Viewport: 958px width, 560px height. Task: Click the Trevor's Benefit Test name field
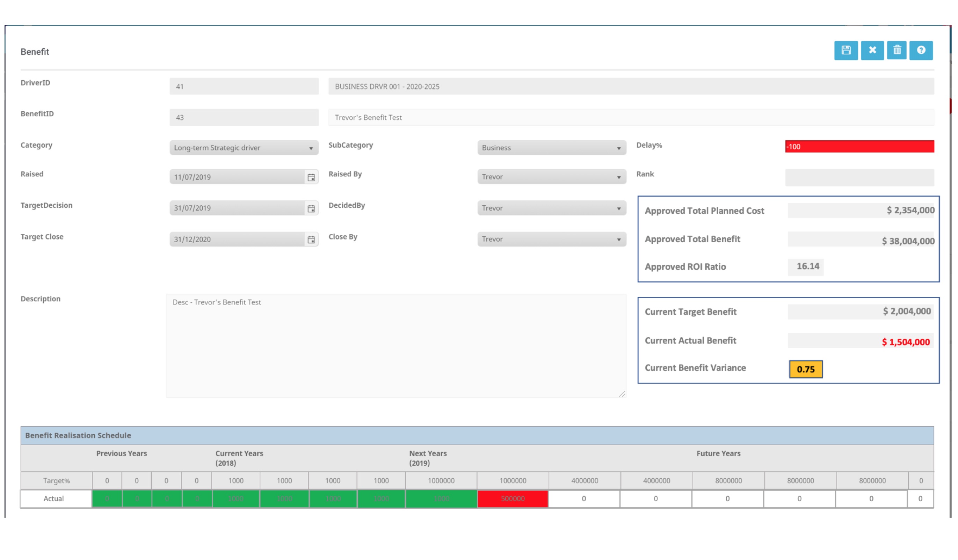tap(631, 118)
